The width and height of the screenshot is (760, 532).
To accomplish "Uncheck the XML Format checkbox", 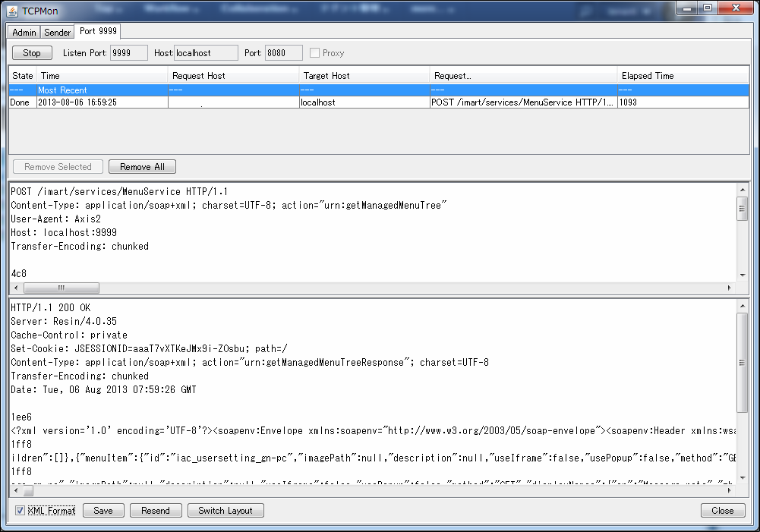I will (20, 510).
